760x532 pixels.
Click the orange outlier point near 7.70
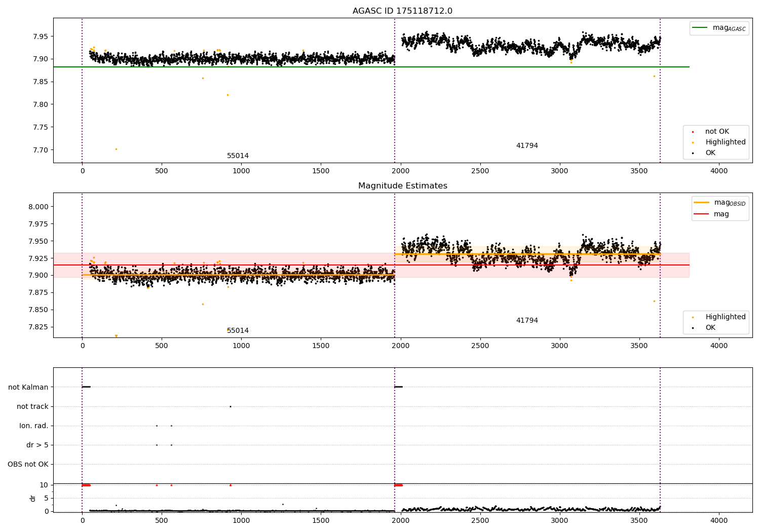pos(116,149)
